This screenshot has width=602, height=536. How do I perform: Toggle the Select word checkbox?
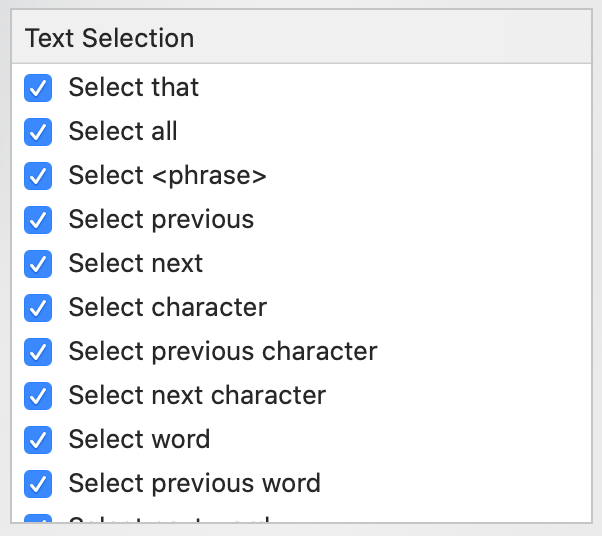(x=38, y=440)
